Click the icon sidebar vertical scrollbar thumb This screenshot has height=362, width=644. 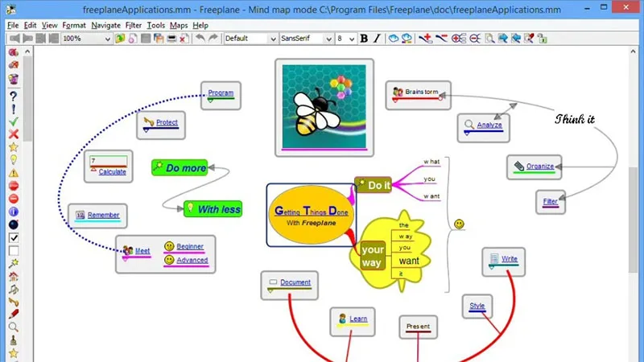27,98
